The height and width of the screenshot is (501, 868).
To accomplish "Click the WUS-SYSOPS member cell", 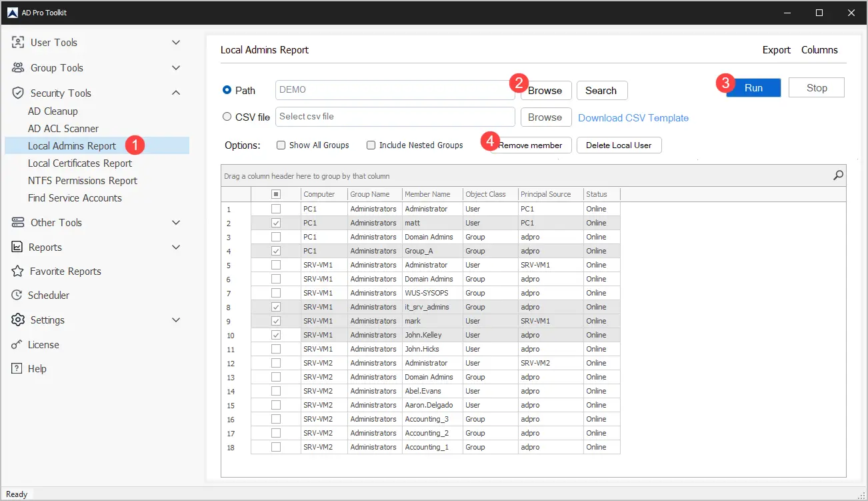I will pyautogui.click(x=433, y=293).
